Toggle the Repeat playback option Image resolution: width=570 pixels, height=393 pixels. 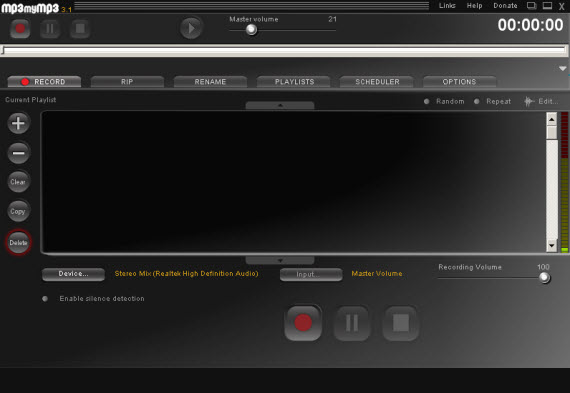coord(493,101)
